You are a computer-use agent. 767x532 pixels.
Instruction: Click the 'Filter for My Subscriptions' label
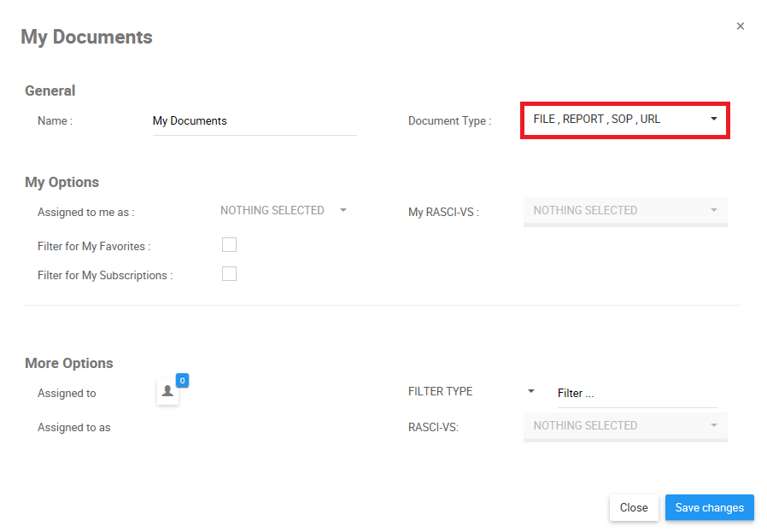(x=105, y=276)
